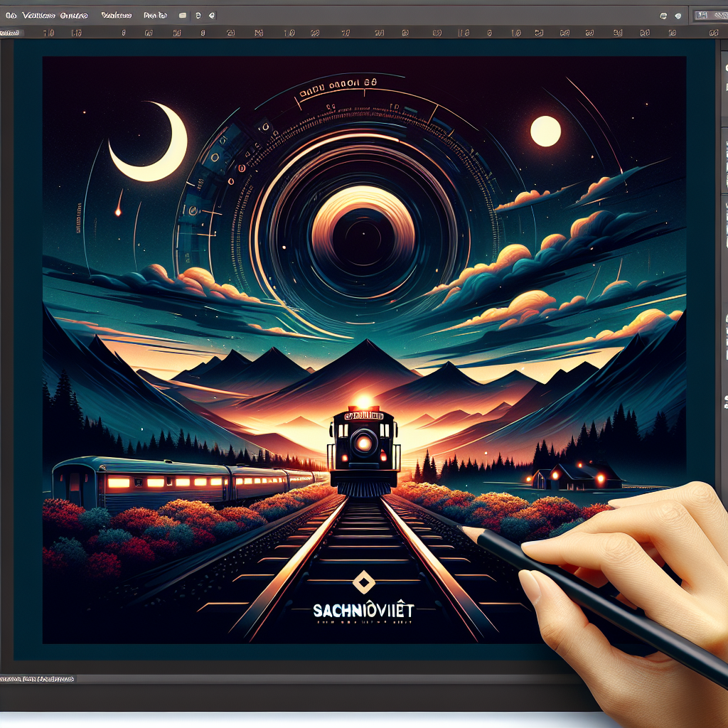Click the left small icon in top-right corner group
The image size is (728, 728).
coord(663,14)
